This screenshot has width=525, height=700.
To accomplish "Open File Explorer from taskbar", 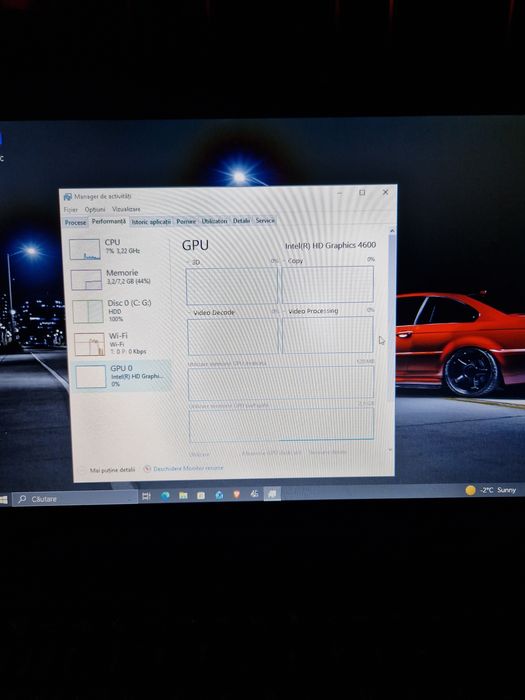I will coord(183,496).
